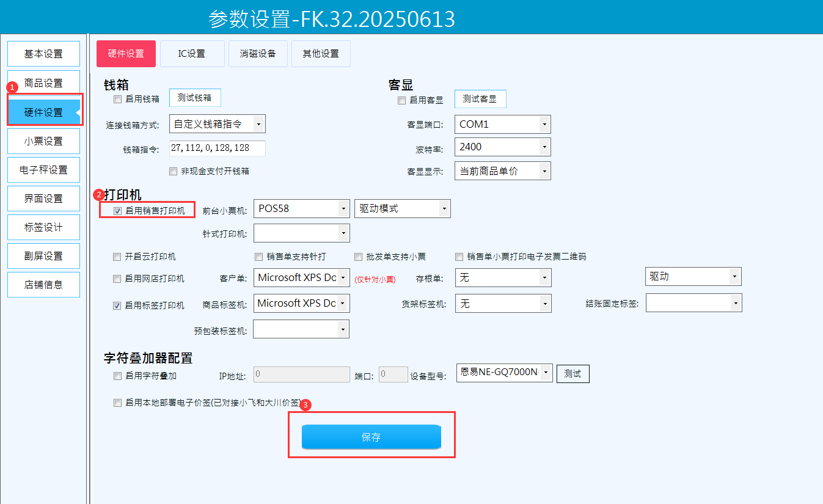Viewport: 823px width, 504px height.
Task: Open the 连接钱箱方式 dropdown
Action: tap(217, 124)
